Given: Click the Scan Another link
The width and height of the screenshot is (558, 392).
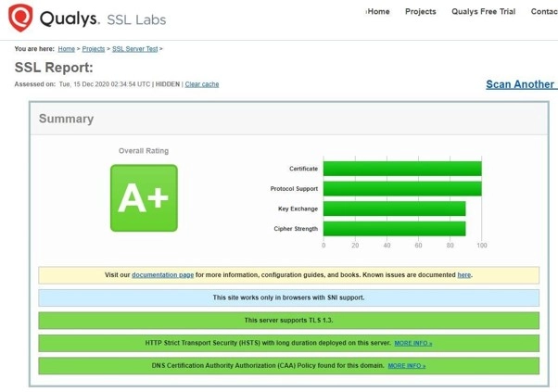Looking at the screenshot, I should click(522, 84).
